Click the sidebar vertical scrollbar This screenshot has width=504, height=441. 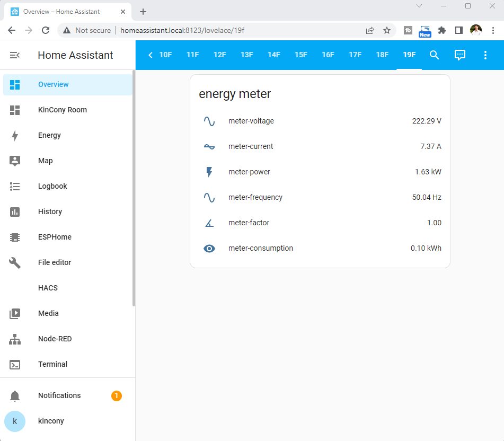[x=134, y=188]
